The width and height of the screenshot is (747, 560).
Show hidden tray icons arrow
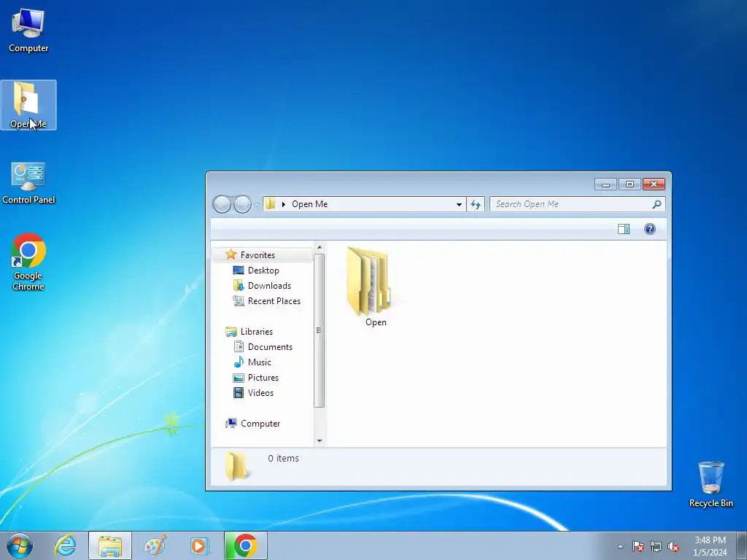click(x=620, y=546)
